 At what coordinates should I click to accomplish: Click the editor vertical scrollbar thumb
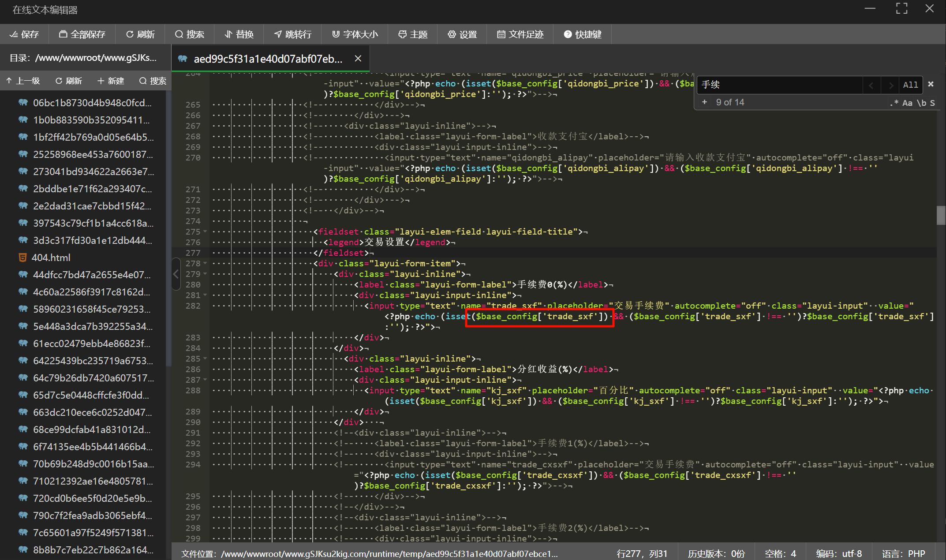coord(941,215)
